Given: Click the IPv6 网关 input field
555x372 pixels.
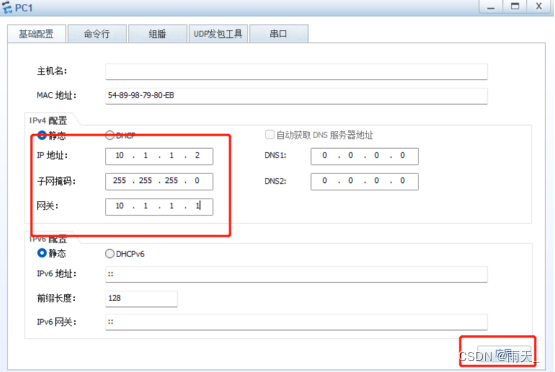Looking at the screenshot, I should 296,322.
